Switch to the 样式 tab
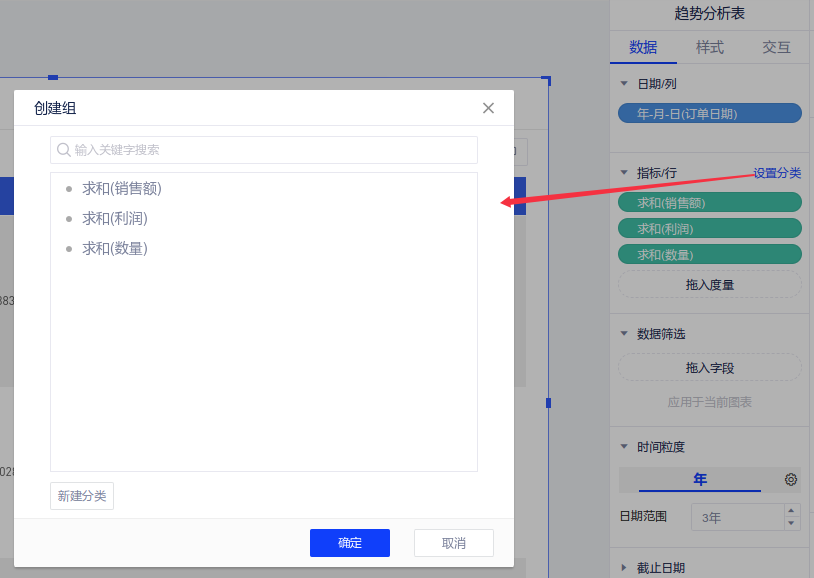 pyautogui.click(x=710, y=47)
